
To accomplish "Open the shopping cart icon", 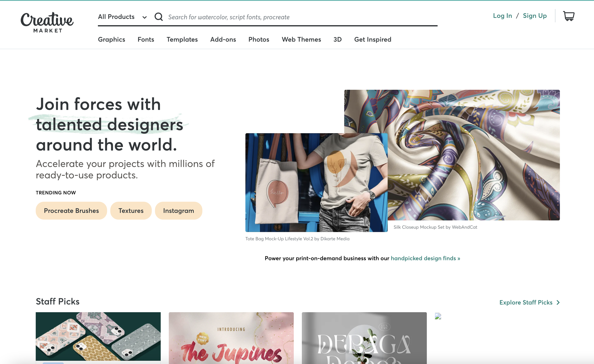I will [569, 16].
